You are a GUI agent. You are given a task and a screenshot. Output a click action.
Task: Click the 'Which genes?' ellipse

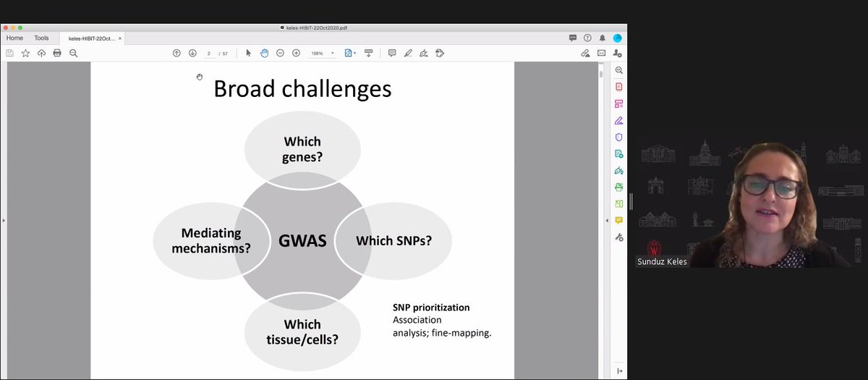[x=302, y=149]
